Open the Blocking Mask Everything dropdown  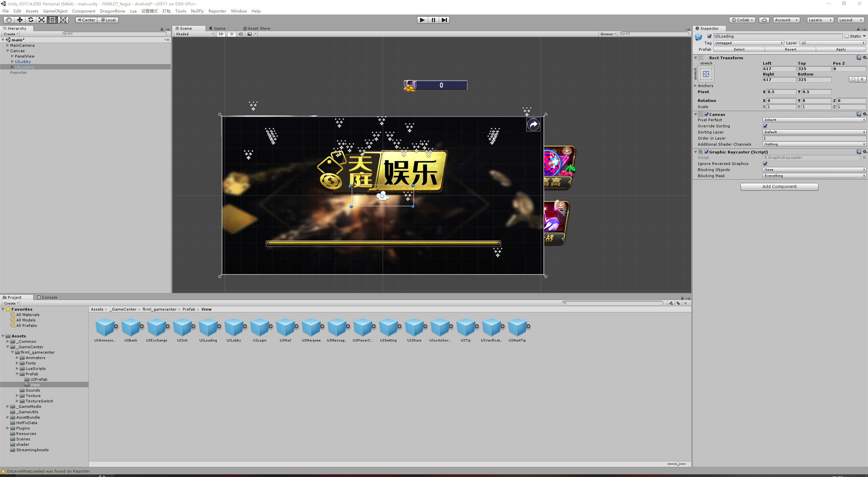[x=814, y=175]
